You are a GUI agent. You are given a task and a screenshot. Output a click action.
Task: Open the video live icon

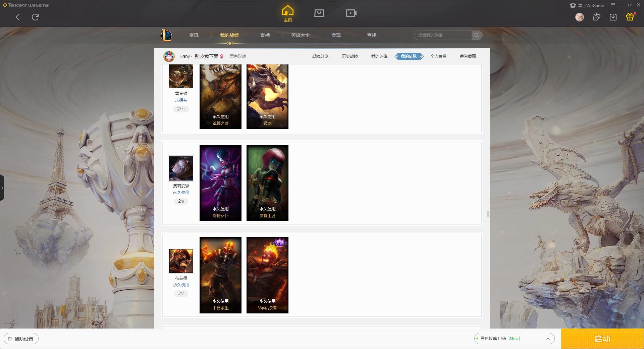[351, 13]
